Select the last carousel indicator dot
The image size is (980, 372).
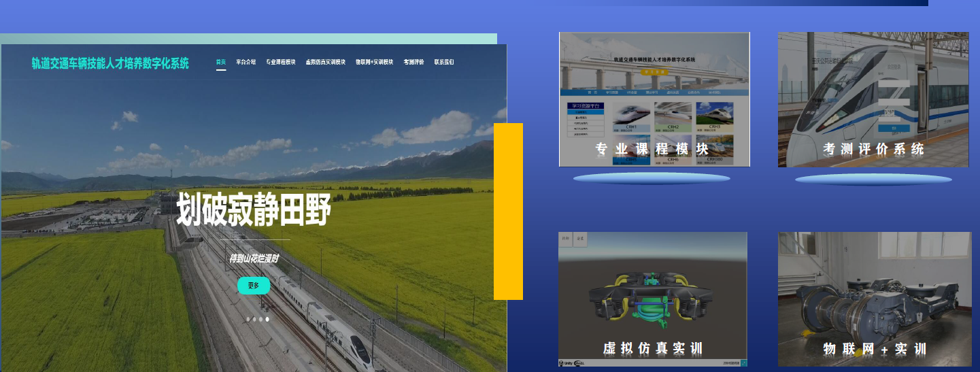pyautogui.click(x=267, y=319)
